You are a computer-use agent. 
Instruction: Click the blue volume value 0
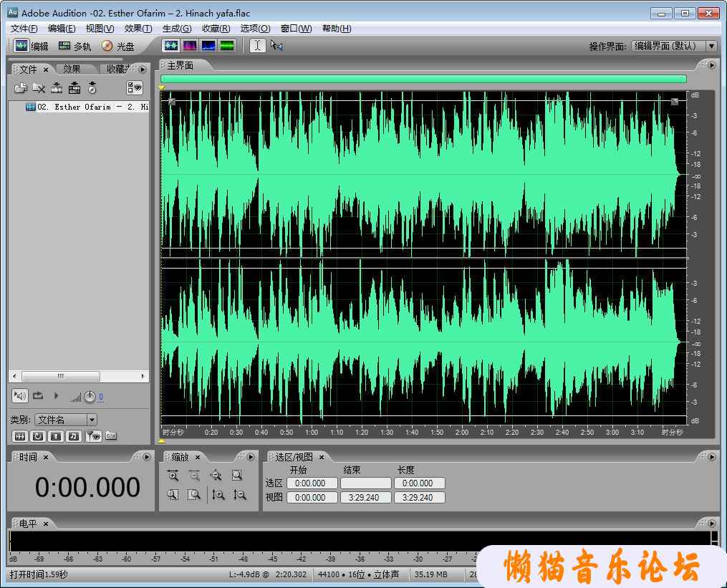pyautogui.click(x=100, y=397)
